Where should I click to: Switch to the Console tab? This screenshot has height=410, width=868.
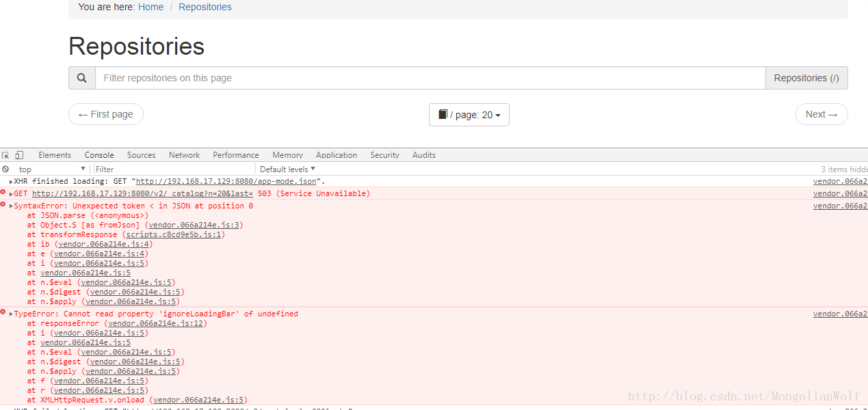(99, 155)
